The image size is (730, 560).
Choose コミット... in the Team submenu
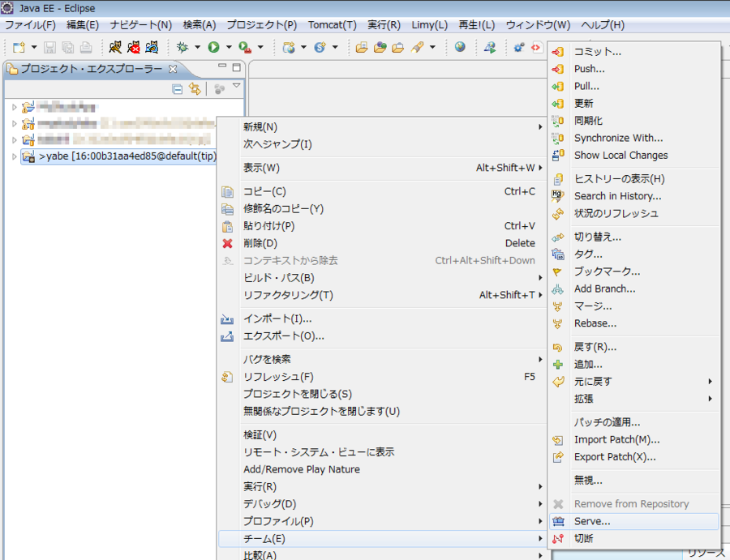[x=634, y=52]
